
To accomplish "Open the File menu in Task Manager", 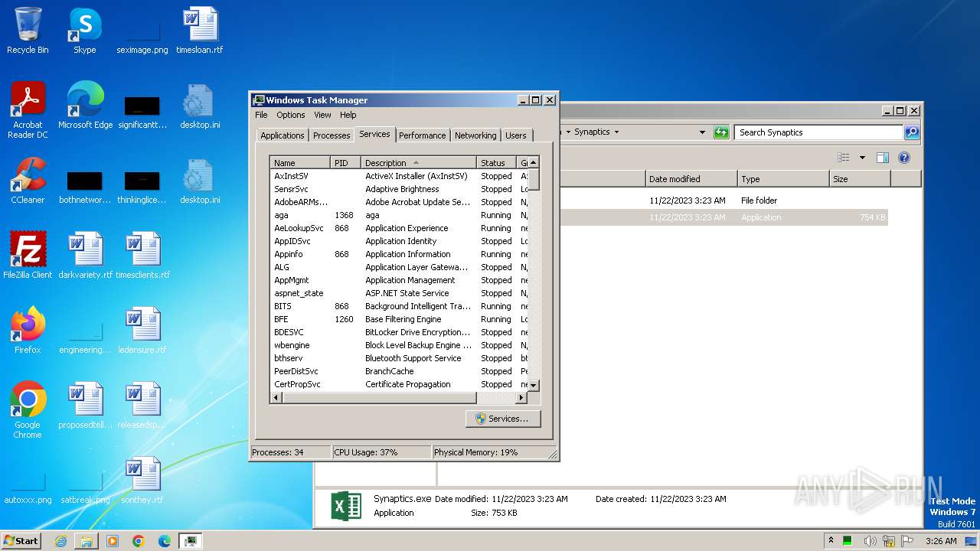I will [x=261, y=115].
